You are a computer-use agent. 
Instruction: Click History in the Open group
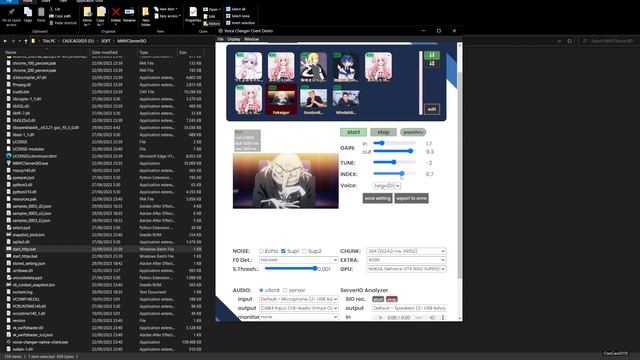coord(211,24)
